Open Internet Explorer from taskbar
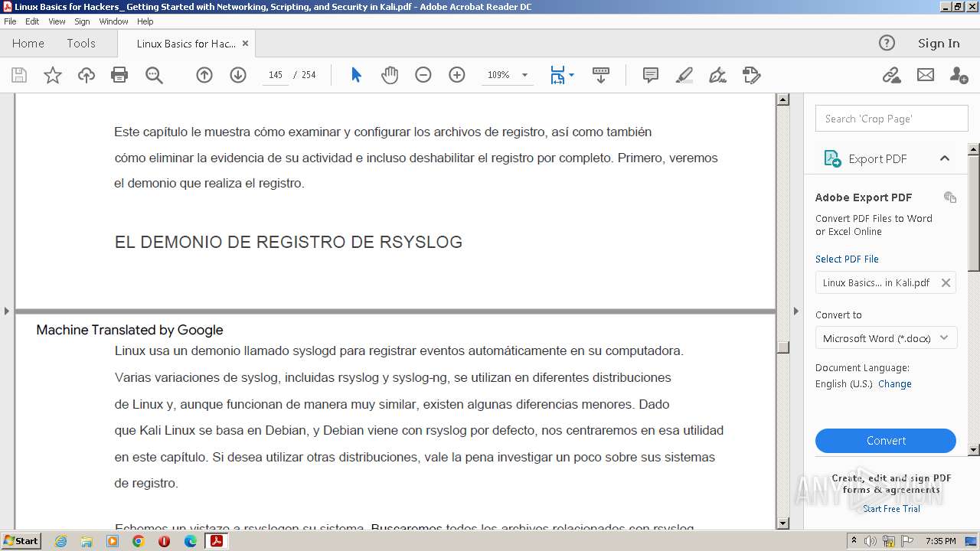The height and width of the screenshot is (551, 980). tap(60, 541)
